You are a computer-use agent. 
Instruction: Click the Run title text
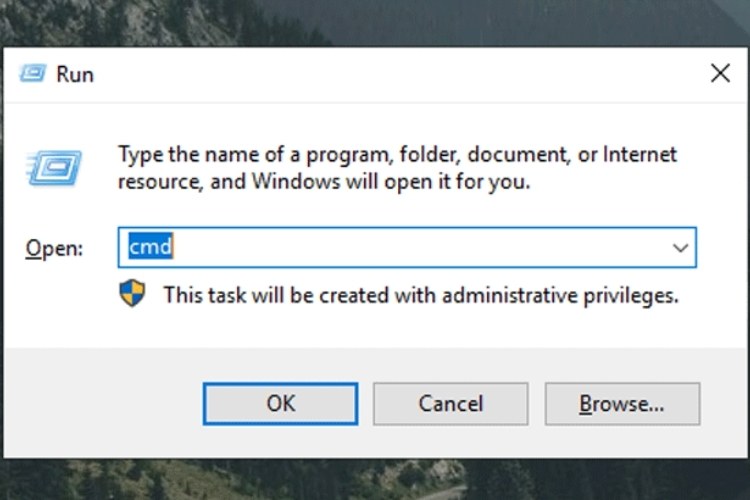coord(76,74)
